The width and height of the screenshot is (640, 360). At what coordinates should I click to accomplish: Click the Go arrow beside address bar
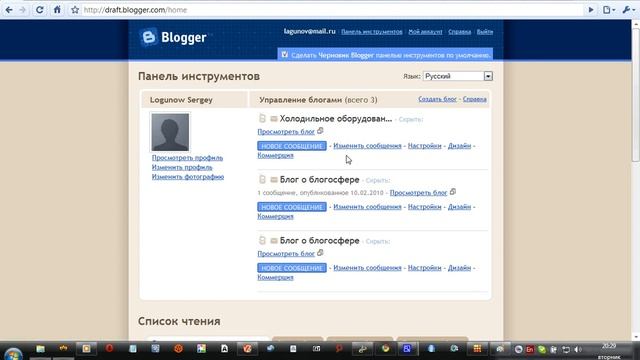pos(591,10)
